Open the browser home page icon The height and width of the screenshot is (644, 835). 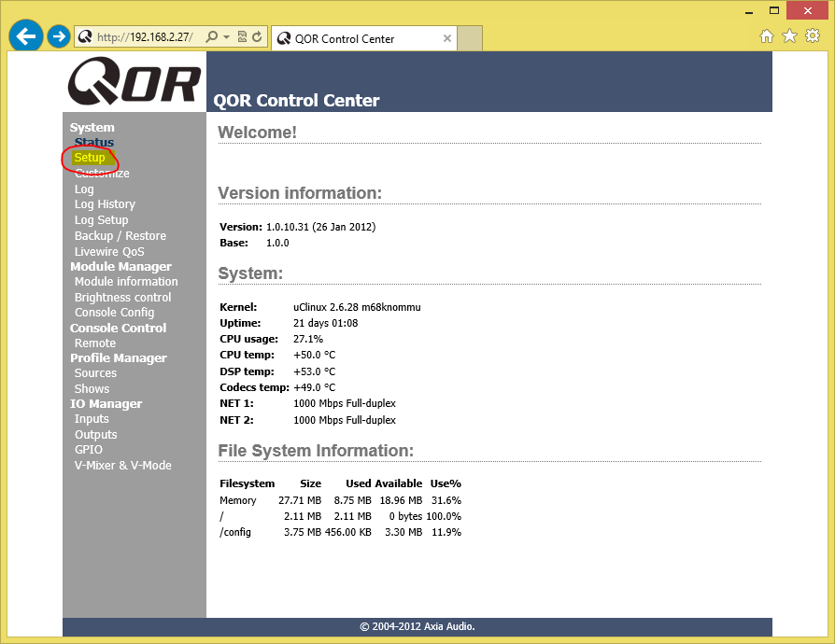pyautogui.click(x=767, y=36)
